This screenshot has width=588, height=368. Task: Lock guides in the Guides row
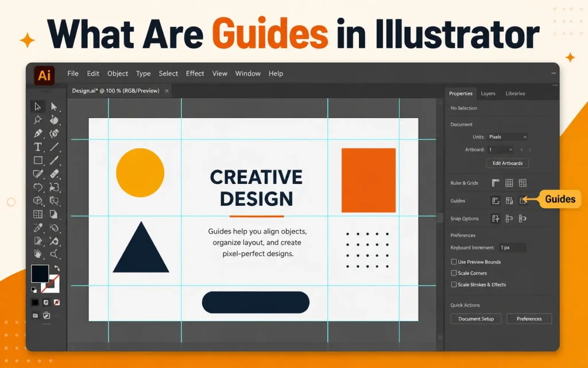pyautogui.click(x=509, y=201)
